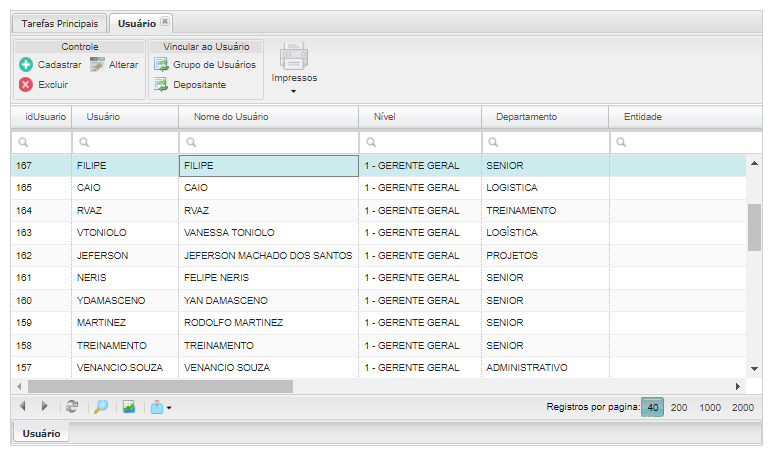Viewport: 773px width, 456px height.
Task: Click the red Excluir icon
Action: pos(26,85)
